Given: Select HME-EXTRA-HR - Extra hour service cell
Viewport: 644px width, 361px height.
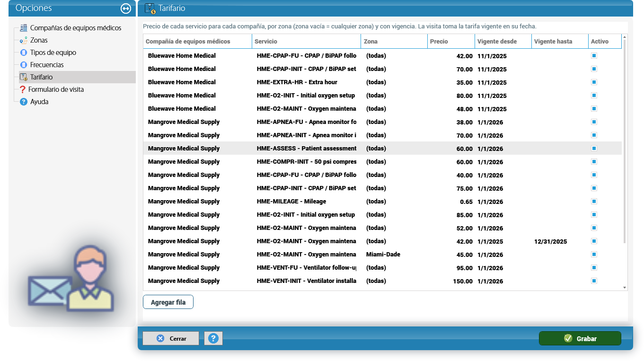Looking at the screenshot, I should (306, 82).
